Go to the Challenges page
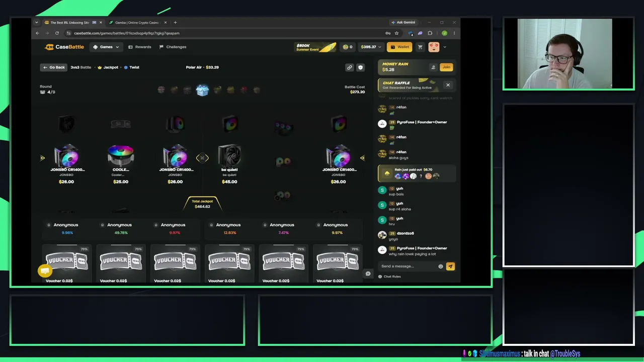 coord(173,47)
